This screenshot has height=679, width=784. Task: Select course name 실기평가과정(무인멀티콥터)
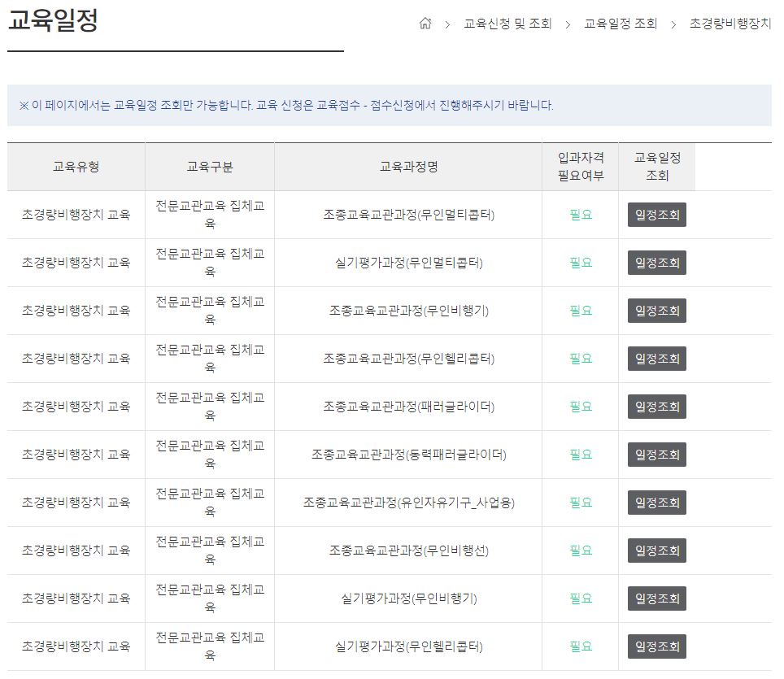408,263
